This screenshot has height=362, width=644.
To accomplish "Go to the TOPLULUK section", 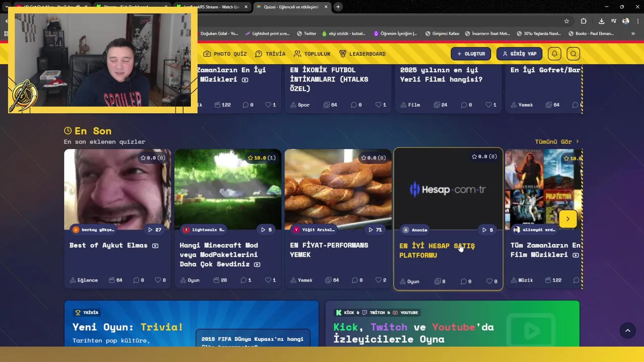I will 312,54.
